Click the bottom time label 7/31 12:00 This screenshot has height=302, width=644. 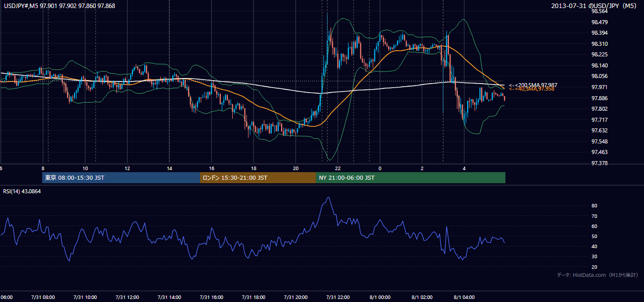tap(127, 297)
